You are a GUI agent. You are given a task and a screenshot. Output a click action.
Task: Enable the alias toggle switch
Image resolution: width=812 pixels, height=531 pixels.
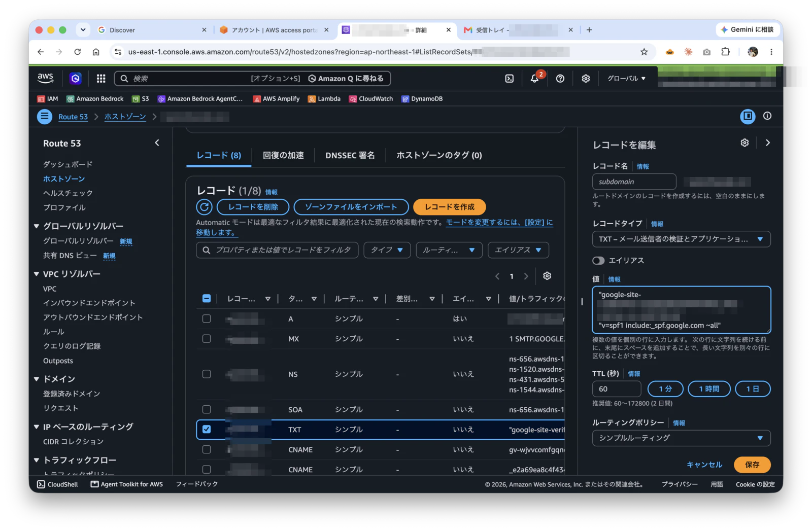click(598, 260)
